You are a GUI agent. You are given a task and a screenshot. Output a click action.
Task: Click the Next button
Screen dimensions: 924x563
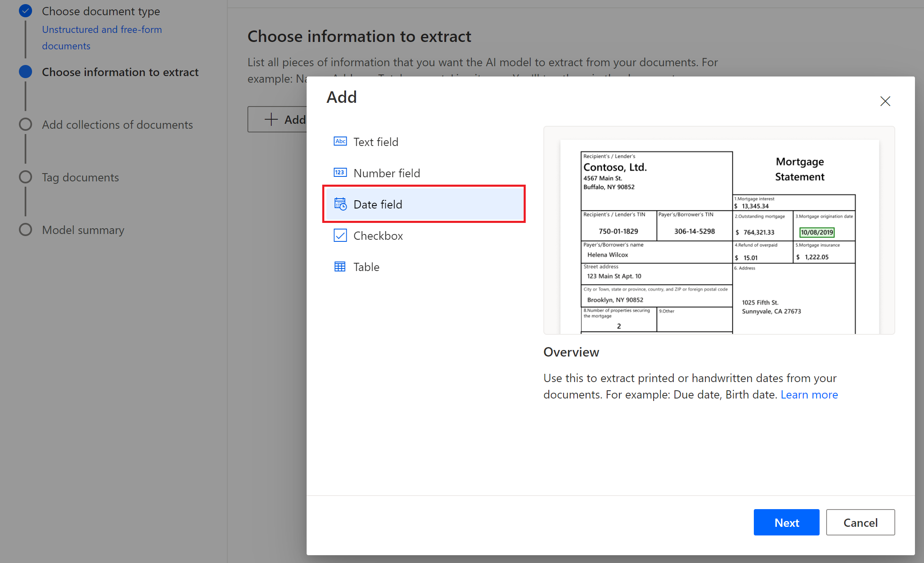click(787, 522)
